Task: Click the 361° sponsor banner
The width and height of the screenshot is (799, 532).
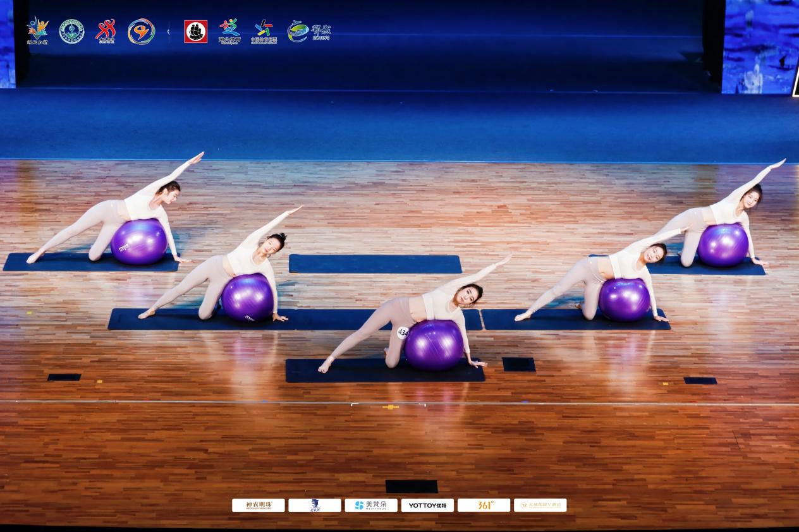Action: click(484, 505)
